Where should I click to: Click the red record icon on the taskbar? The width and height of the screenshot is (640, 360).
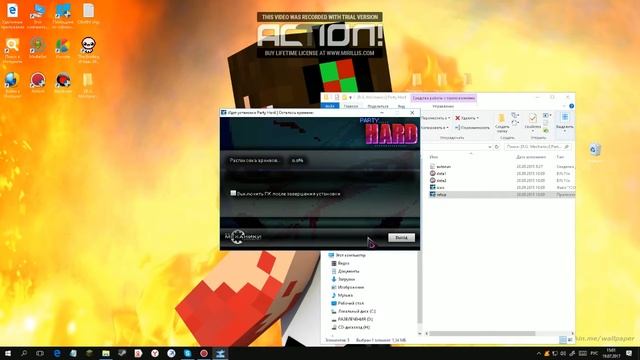pyautogui.click(x=204, y=353)
